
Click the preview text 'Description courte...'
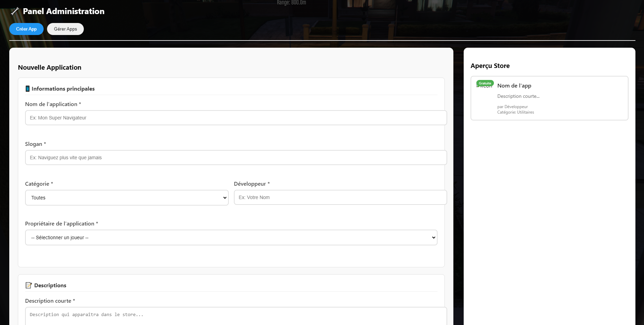518,96
